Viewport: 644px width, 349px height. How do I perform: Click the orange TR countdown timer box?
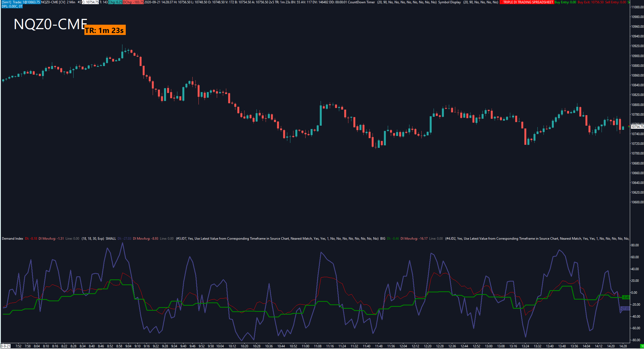coord(105,30)
